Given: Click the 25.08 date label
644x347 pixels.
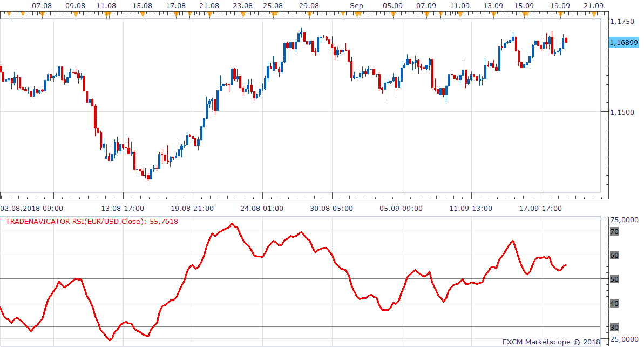Looking at the screenshot, I should pos(273,6).
